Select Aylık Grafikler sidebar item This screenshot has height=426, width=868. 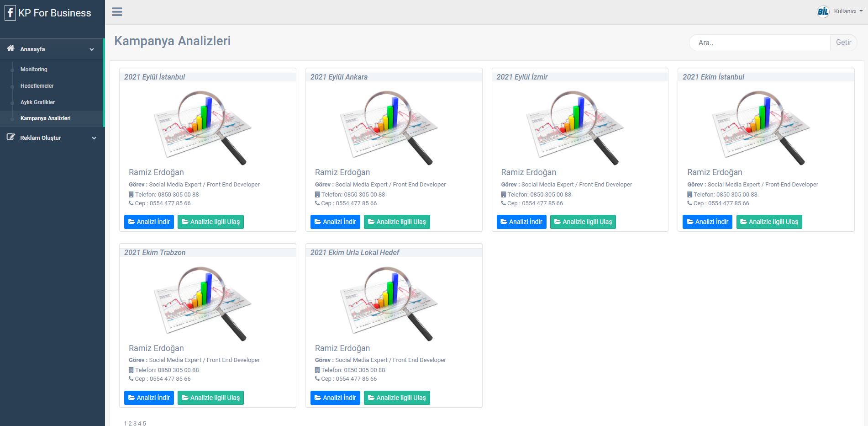[37, 102]
